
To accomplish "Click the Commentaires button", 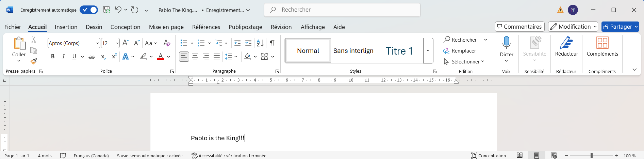I will pos(519,27).
